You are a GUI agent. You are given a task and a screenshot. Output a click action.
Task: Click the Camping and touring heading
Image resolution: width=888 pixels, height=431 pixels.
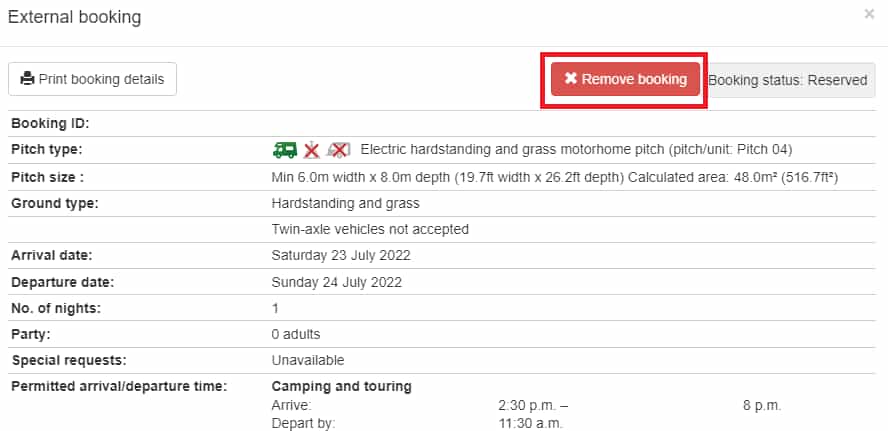pyautogui.click(x=341, y=386)
